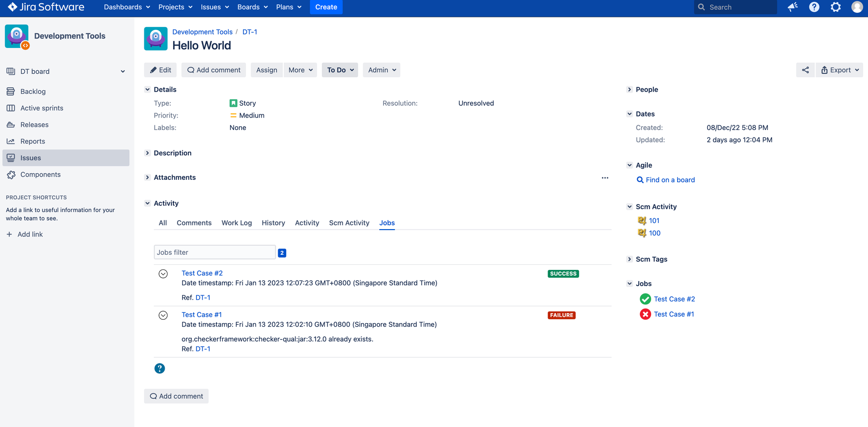Click the Story type icon

coord(233,103)
